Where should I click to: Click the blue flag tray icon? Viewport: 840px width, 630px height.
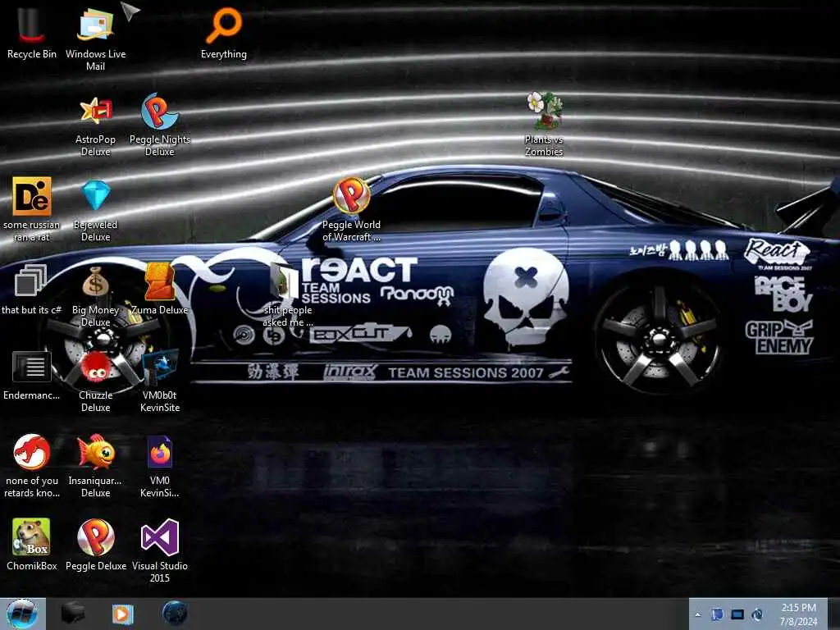[x=717, y=614]
